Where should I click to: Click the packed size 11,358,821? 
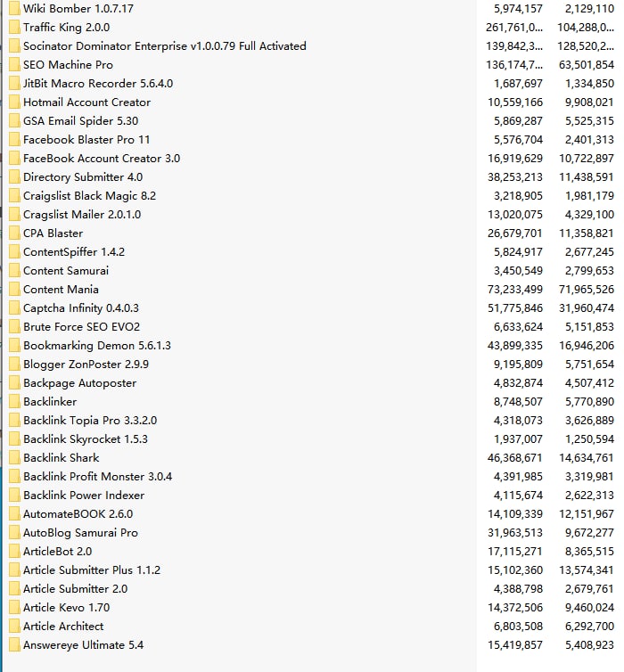coord(587,234)
